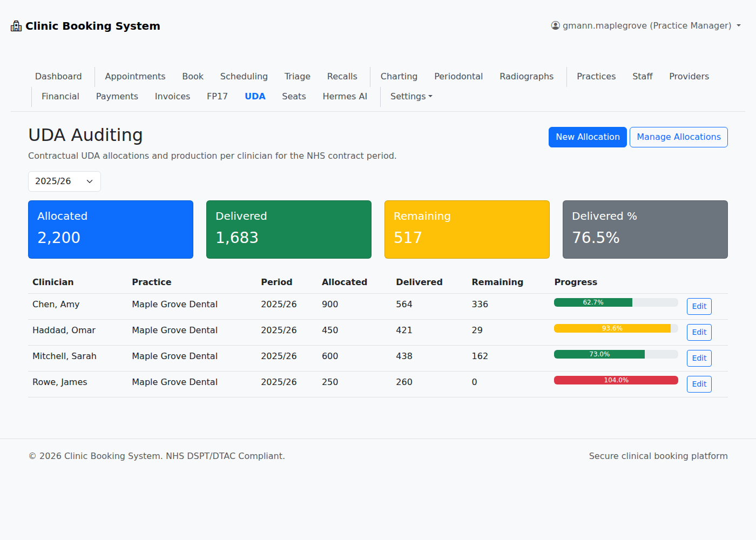Go to Invoices

coord(172,96)
